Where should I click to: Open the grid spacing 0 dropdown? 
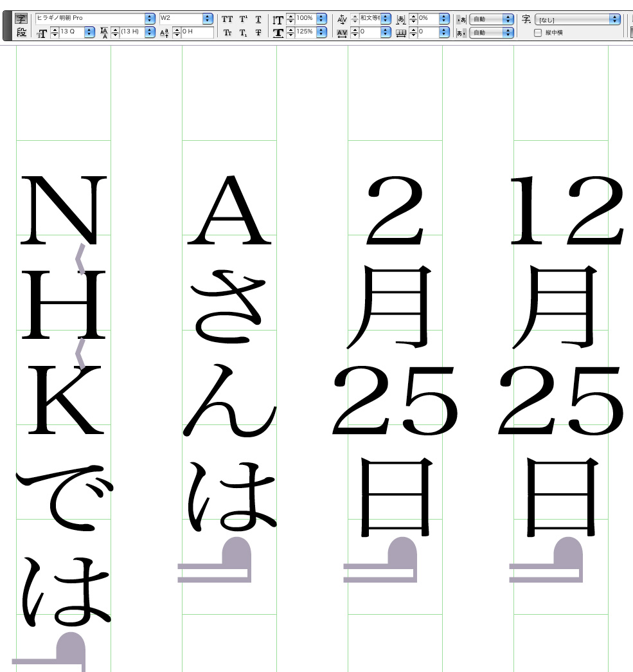pyautogui.click(x=445, y=32)
